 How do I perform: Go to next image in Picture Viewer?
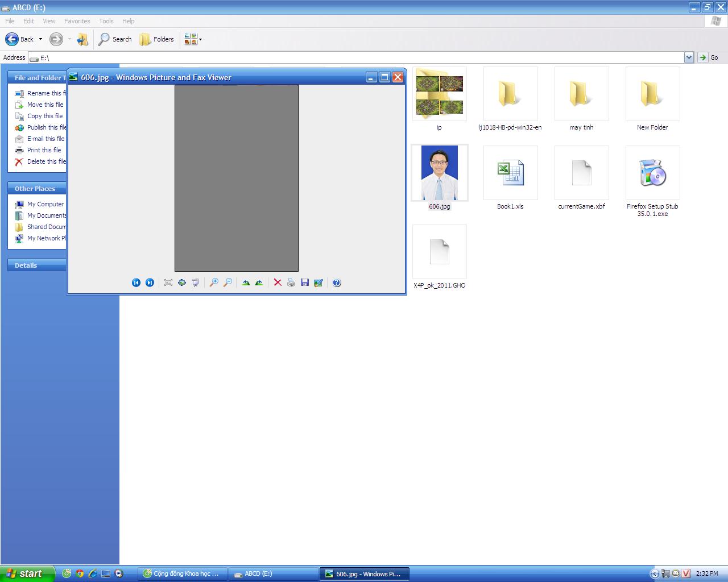pyautogui.click(x=150, y=282)
